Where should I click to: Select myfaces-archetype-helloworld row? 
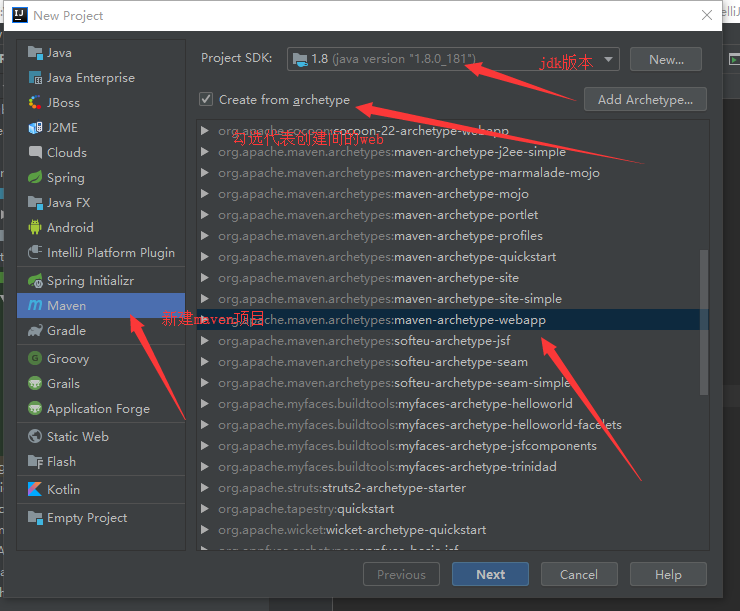pos(453,404)
